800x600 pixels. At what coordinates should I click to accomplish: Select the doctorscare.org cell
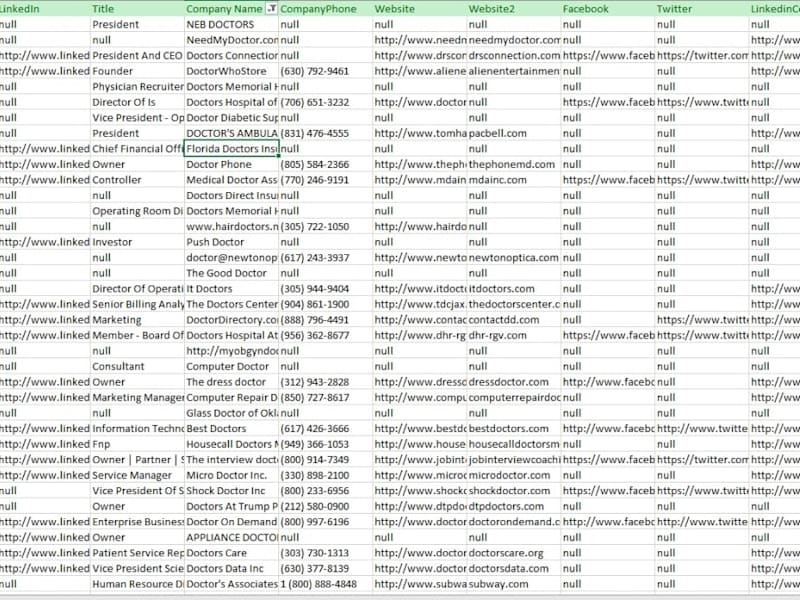coord(514,553)
